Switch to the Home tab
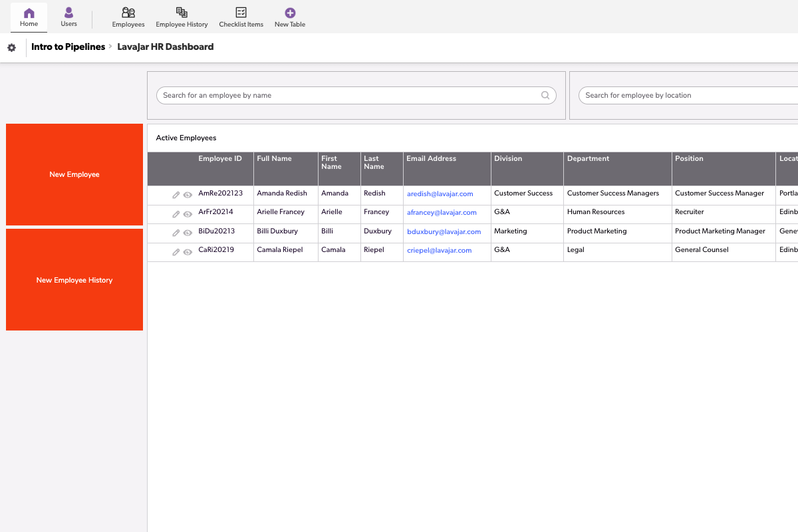 click(x=29, y=17)
